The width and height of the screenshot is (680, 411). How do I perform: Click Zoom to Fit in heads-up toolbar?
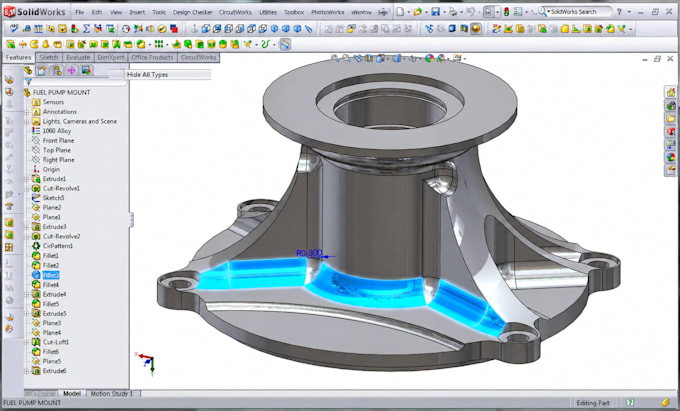point(335,58)
